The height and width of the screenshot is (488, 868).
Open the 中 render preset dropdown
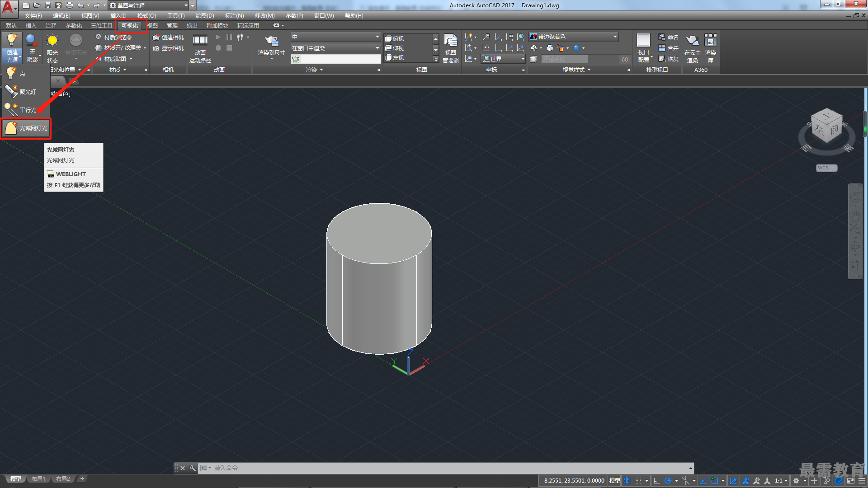335,37
